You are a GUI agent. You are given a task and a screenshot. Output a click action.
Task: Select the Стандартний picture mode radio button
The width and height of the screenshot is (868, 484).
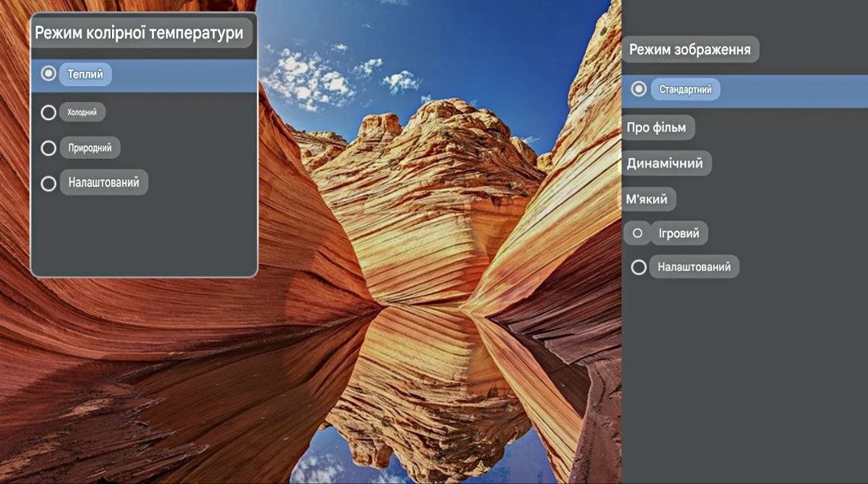click(x=638, y=89)
